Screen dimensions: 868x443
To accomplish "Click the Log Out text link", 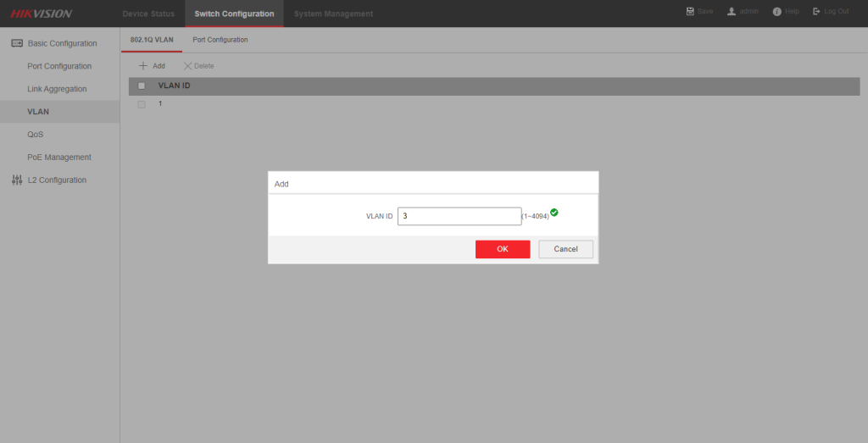I will (x=837, y=11).
